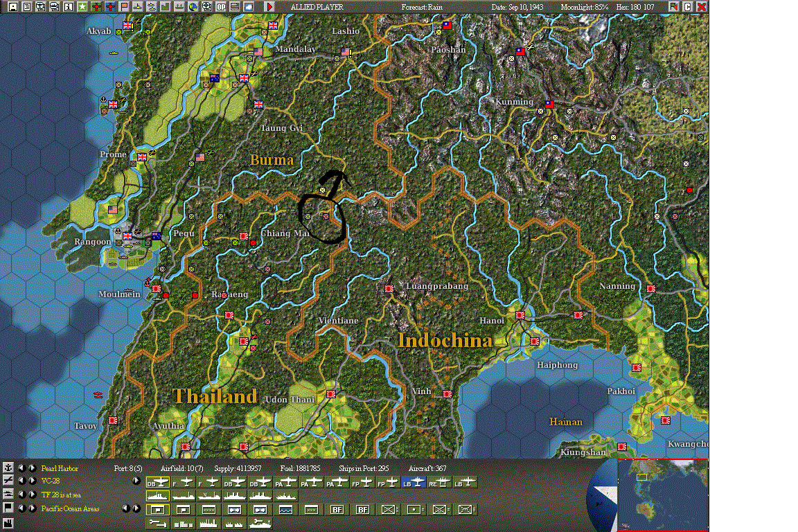Click the Chinese flag at Kunming

coord(549,105)
